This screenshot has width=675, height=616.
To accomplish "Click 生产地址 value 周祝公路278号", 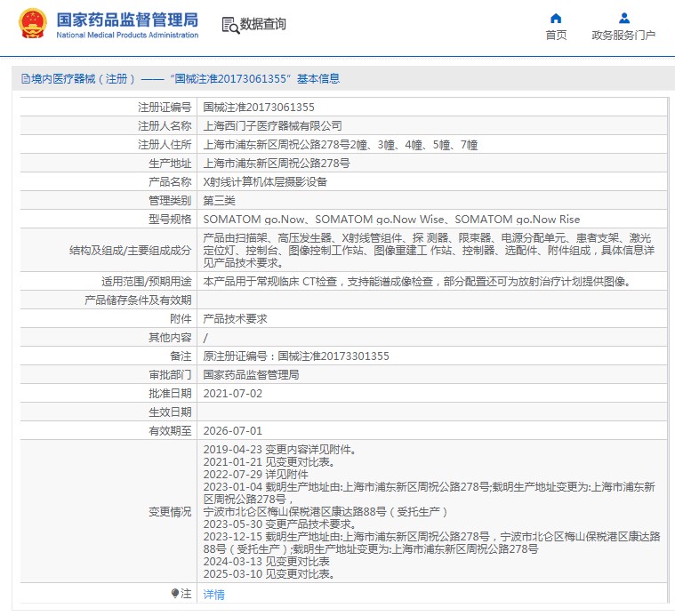I will [277, 164].
